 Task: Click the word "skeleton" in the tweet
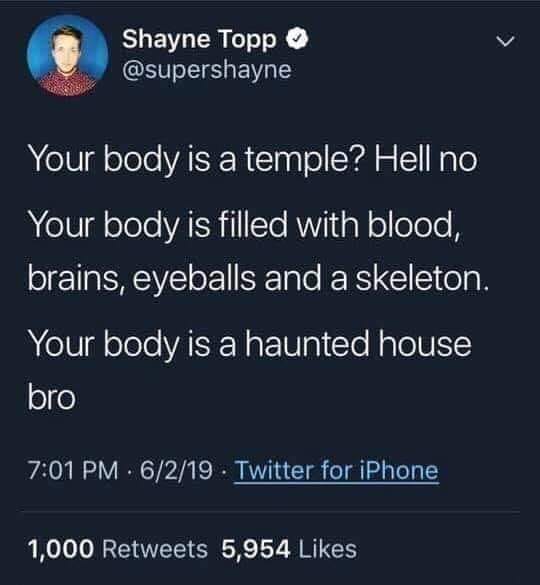coord(422,279)
